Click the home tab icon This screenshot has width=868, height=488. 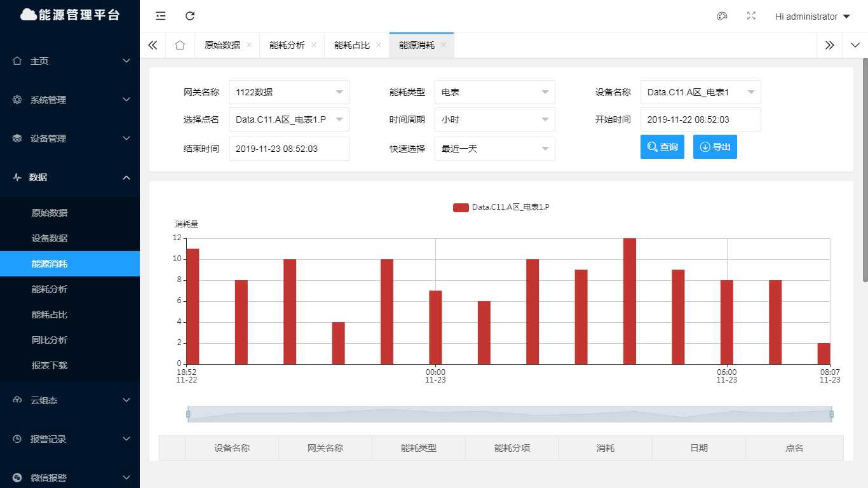tap(180, 45)
